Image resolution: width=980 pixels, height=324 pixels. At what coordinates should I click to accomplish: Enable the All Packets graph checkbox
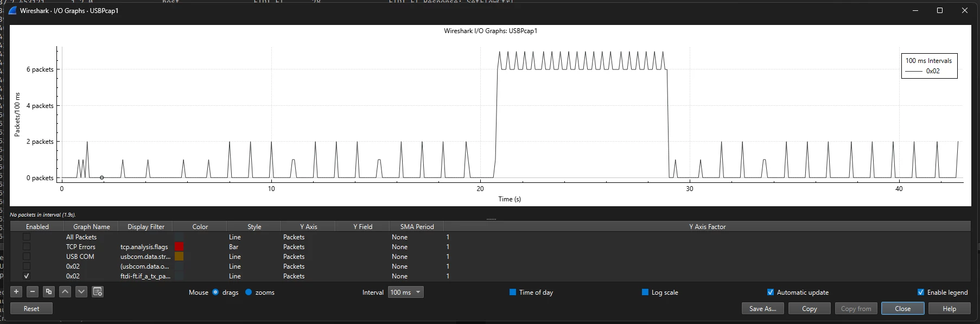(x=27, y=237)
